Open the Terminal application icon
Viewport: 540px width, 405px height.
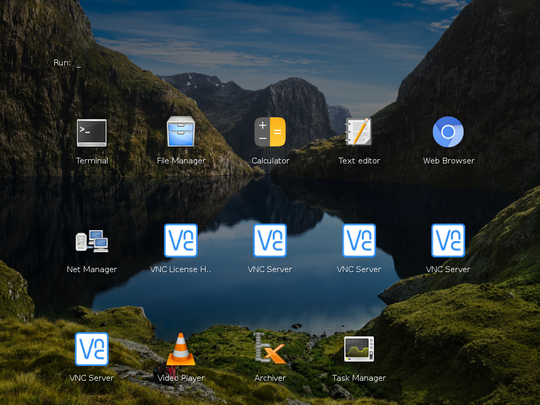(92, 133)
